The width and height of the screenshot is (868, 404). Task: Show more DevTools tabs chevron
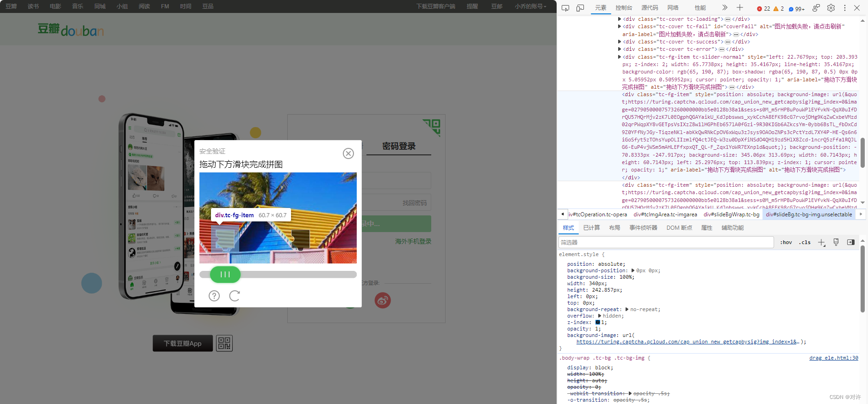coord(725,7)
